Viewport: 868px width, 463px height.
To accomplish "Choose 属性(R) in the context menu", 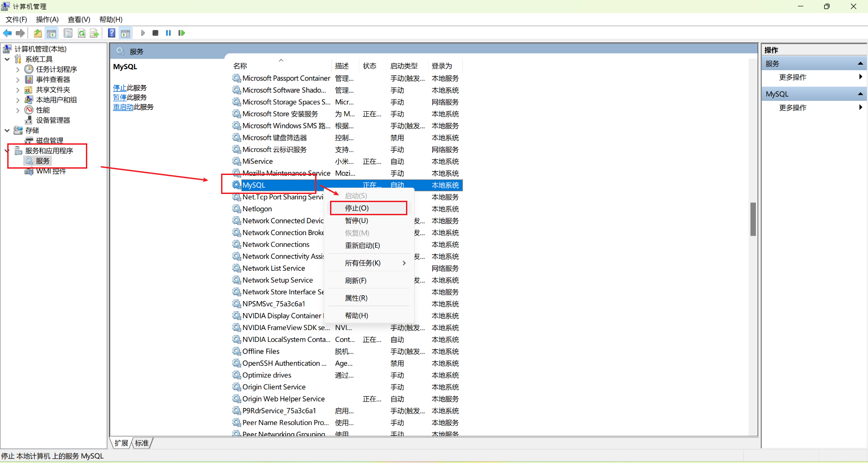I will [368, 298].
